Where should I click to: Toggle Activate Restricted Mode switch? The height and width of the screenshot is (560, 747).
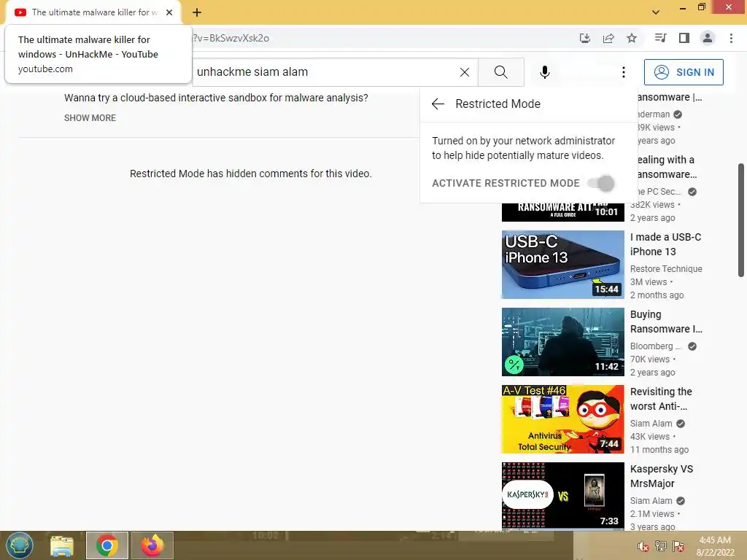coord(601,183)
